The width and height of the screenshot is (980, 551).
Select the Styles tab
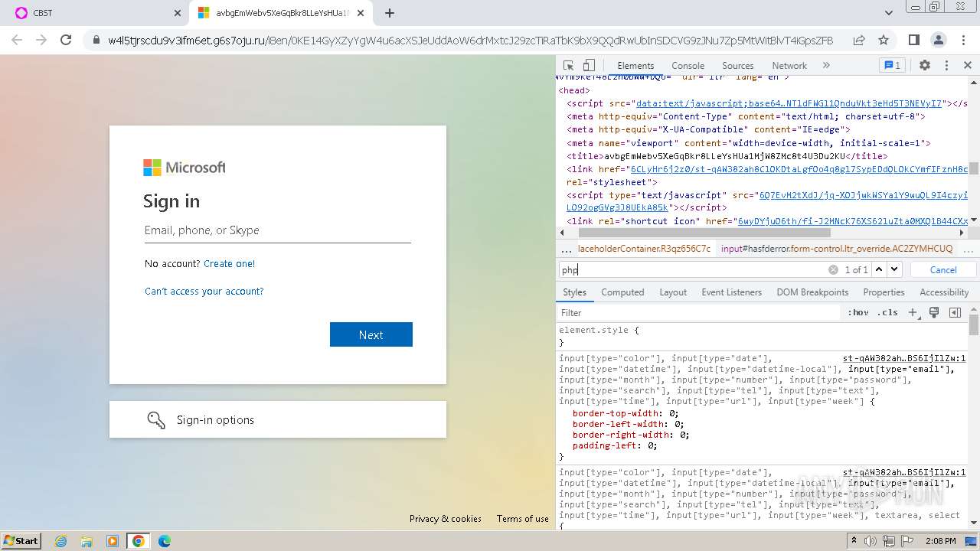[x=574, y=292]
